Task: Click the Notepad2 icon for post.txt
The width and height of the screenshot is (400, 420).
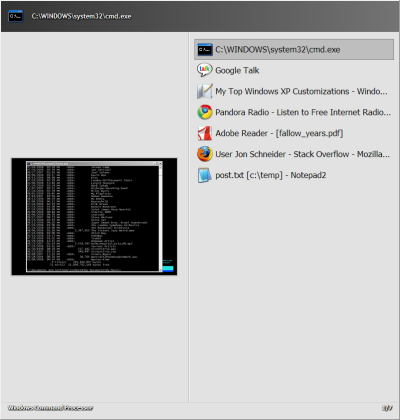Action: (204, 175)
